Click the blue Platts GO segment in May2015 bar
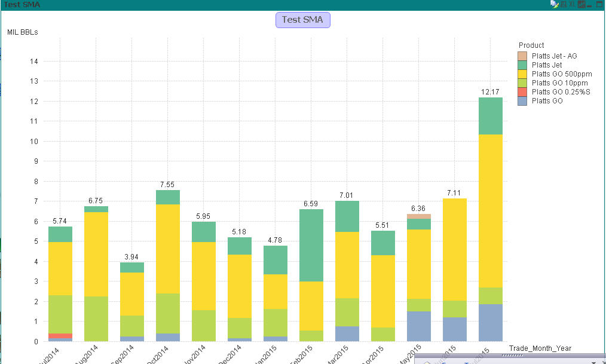606x364 pixels. (x=419, y=326)
